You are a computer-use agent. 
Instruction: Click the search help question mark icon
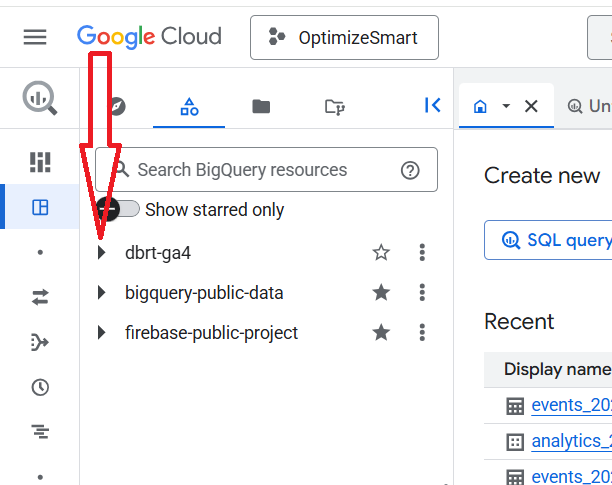point(410,170)
